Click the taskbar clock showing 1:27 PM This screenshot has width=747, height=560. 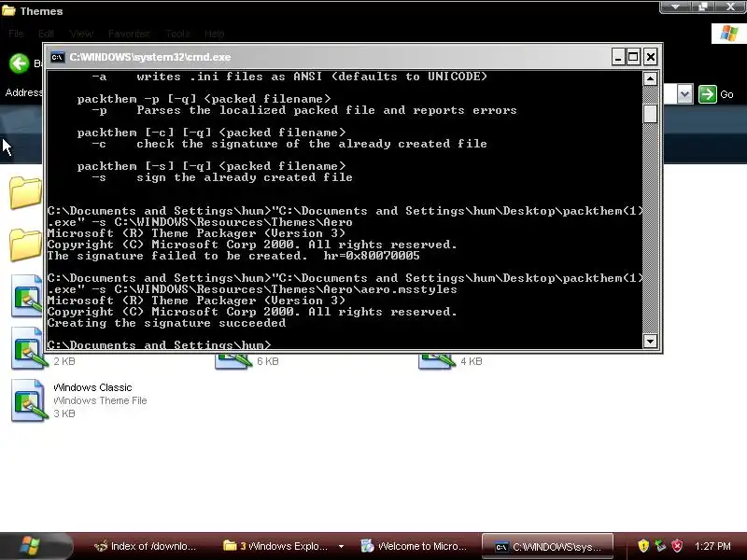click(x=712, y=546)
